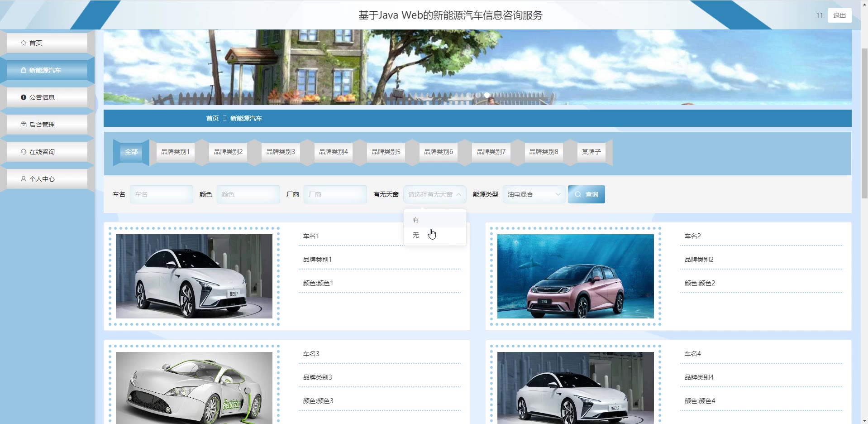Open 后台管理 sidebar menu item
The height and width of the screenshot is (424, 868).
(x=47, y=125)
